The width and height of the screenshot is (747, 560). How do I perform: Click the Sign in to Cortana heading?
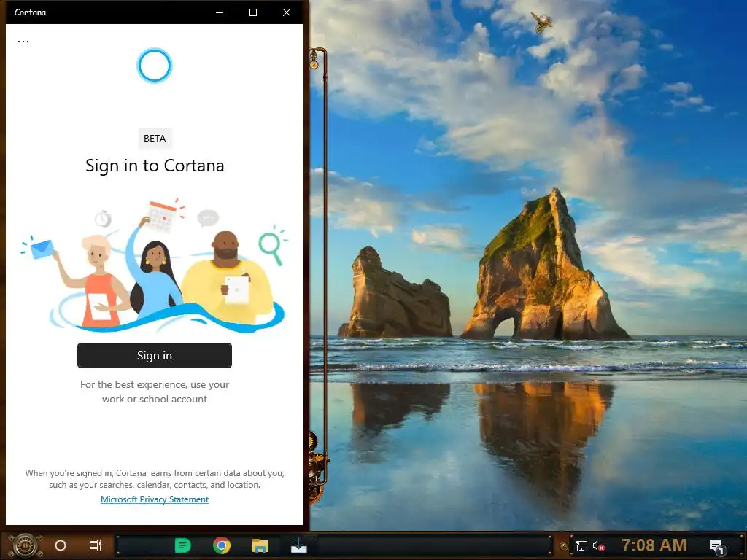coord(155,166)
